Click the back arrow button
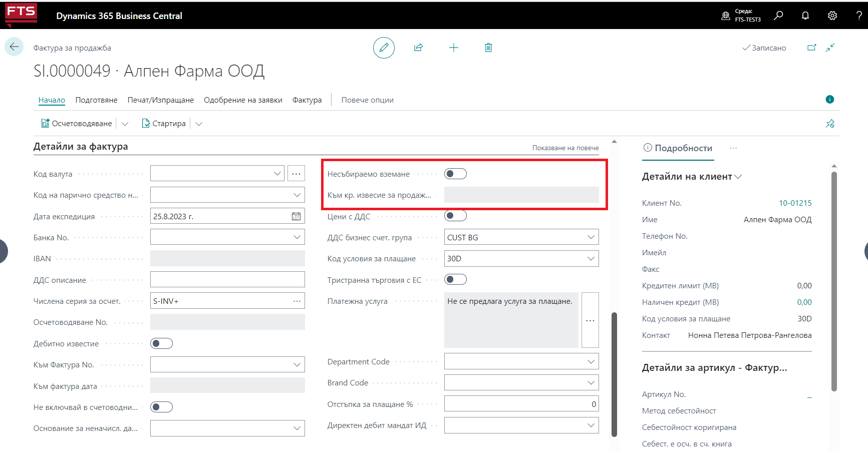The height and width of the screenshot is (452, 868). click(x=14, y=47)
